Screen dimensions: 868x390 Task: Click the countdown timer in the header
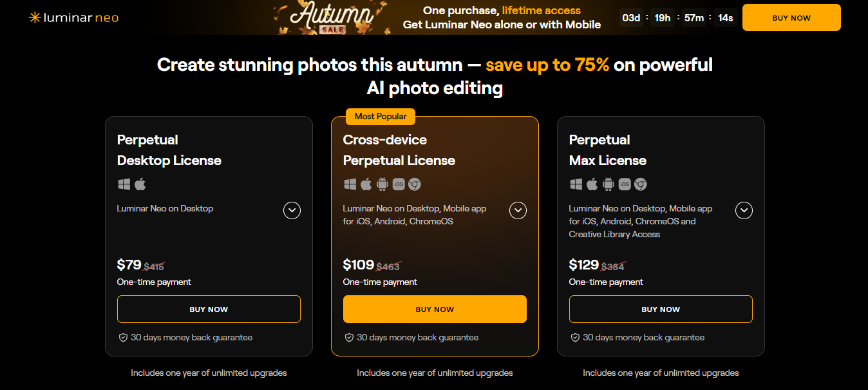coord(679,17)
